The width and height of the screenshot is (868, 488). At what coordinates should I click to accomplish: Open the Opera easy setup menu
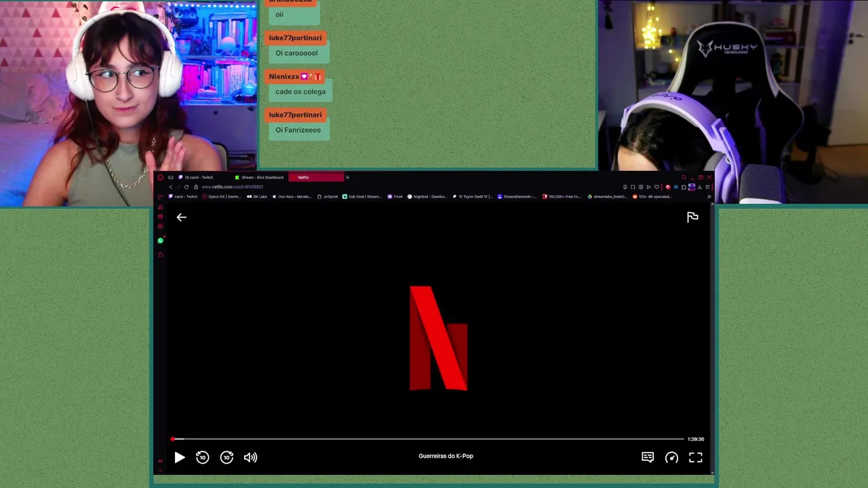pyautogui.click(x=708, y=187)
